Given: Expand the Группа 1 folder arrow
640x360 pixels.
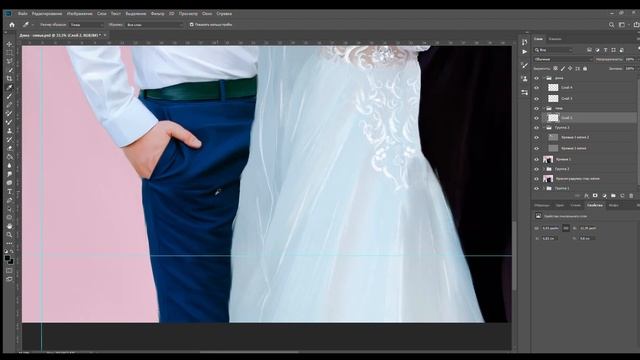Looking at the screenshot, I should tap(544, 189).
